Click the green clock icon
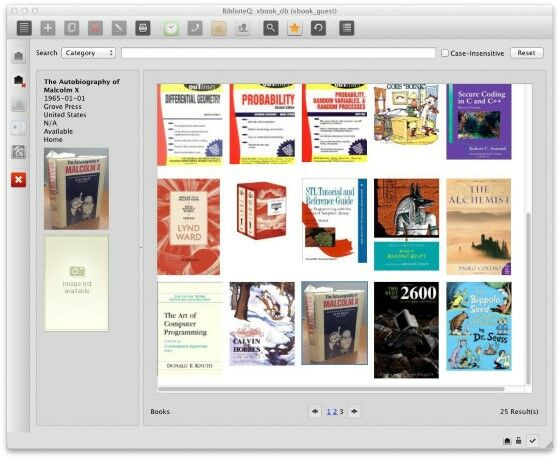The width and height of the screenshot is (560, 459). point(171,28)
